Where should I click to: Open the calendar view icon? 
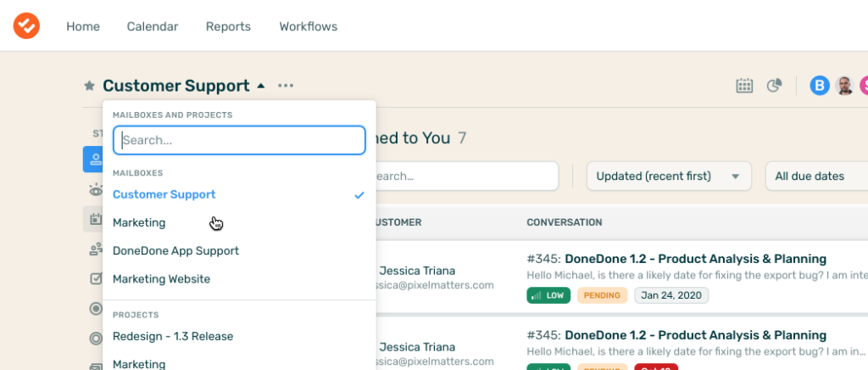tap(744, 85)
